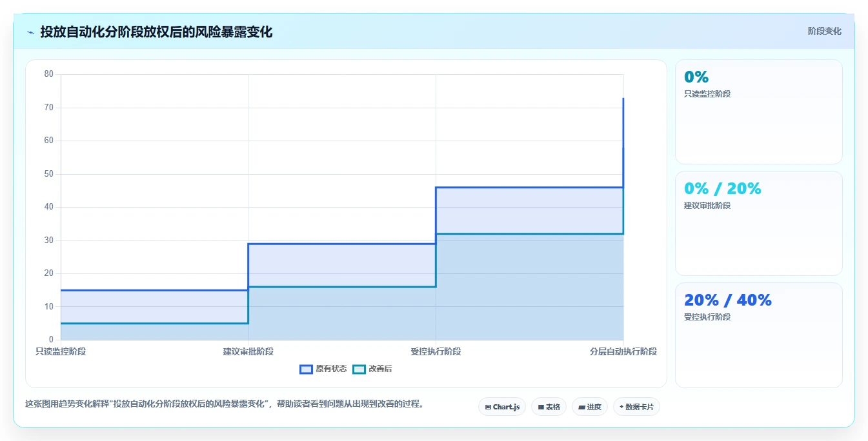Toggle the 改善后 legend swatch
Viewport: 868px width, 441px height.
coord(359,369)
